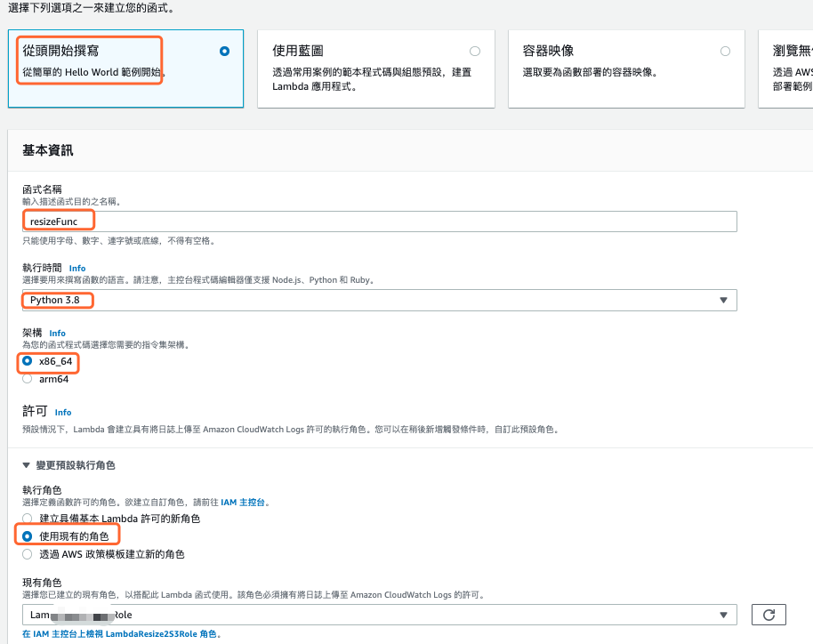
Task: Click the refresh roles icon button
Action: pyautogui.click(x=769, y=615)
